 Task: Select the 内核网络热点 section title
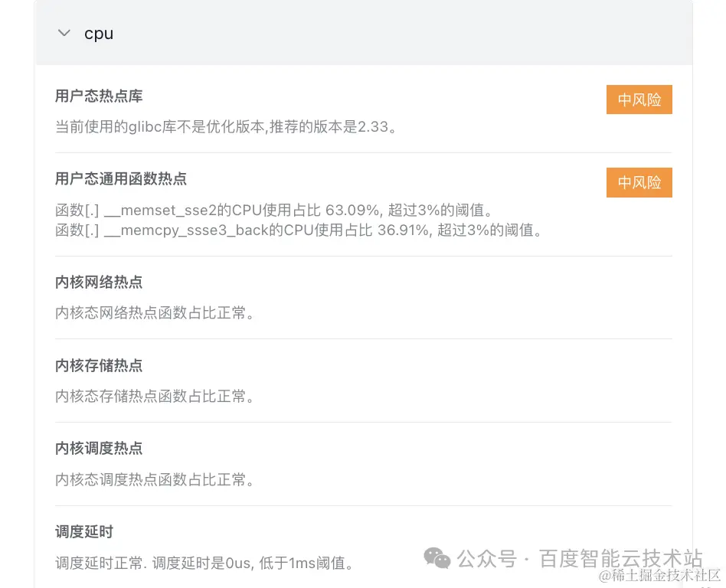click(98, 282)
